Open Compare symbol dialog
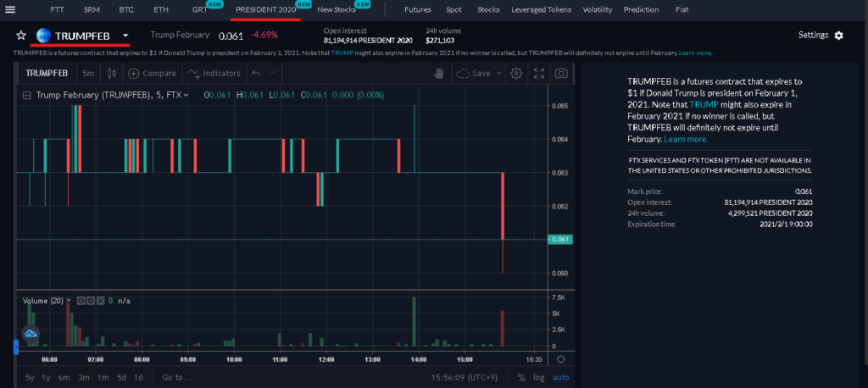This screenshot has width=868, height=388. coord(153,73)
